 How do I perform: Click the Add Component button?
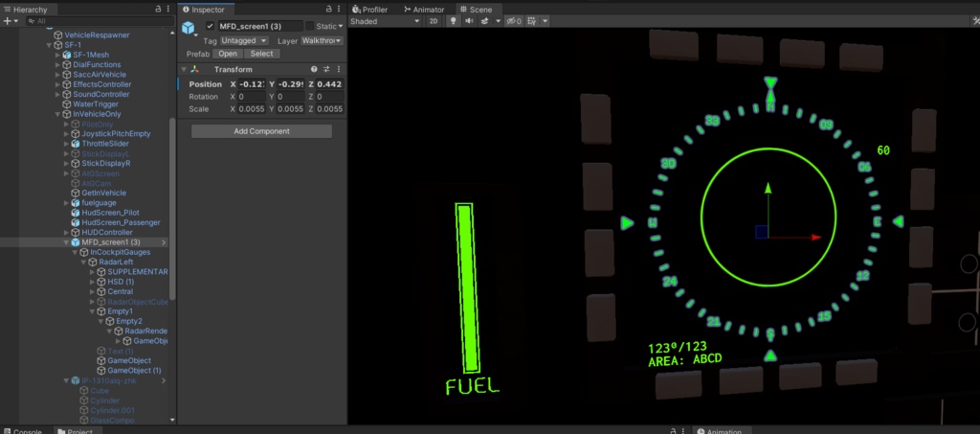pos(261,131)
